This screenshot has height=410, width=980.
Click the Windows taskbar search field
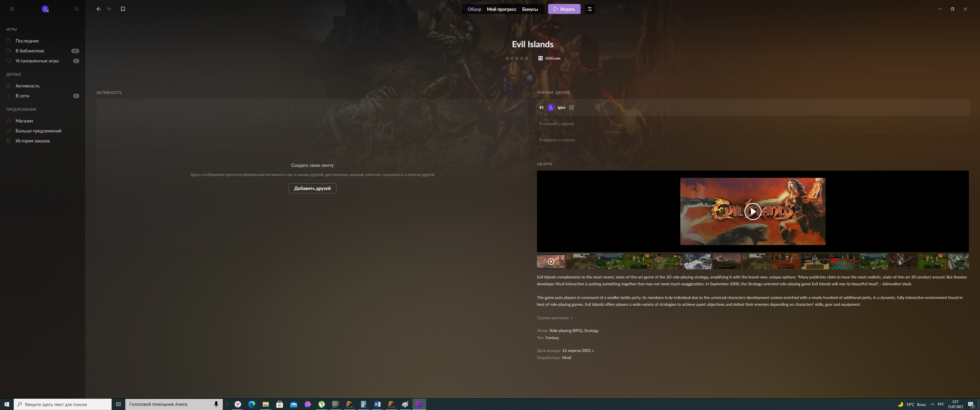[x=63, y=404]
